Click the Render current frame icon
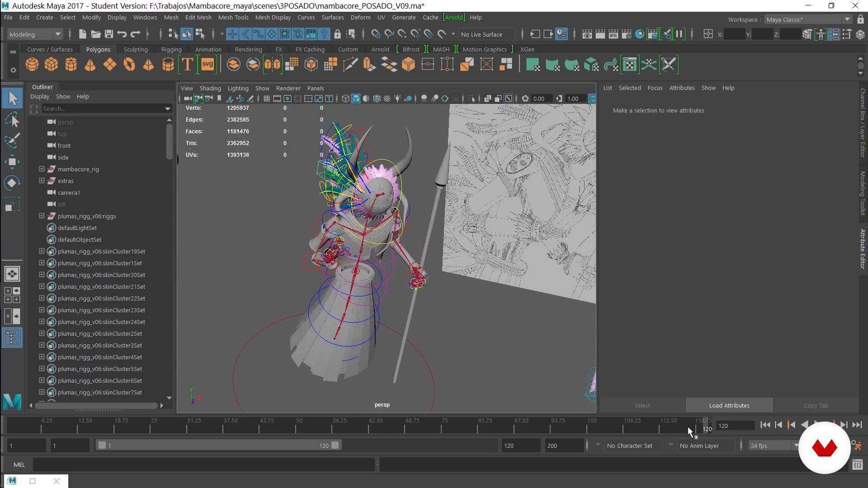Screen dimensions: 868x488 (x=600, y=34)
